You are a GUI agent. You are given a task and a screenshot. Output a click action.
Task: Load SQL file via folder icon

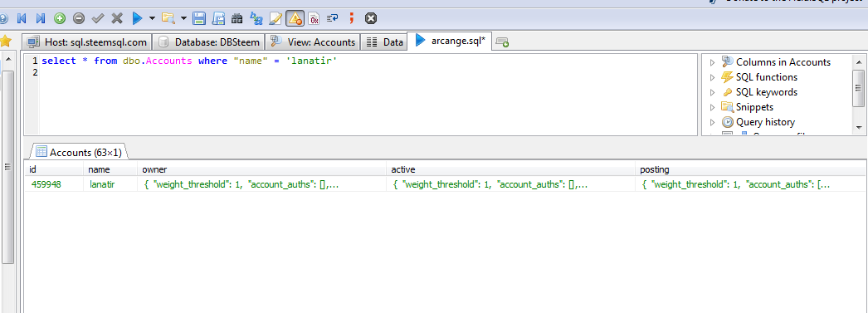click(168, 18)
